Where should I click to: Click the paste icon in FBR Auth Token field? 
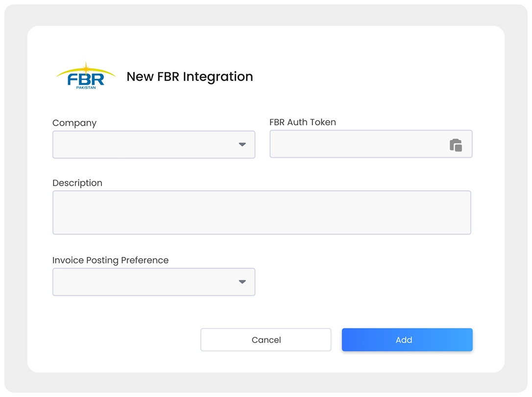pyautogui.click(x=456, y=145)
